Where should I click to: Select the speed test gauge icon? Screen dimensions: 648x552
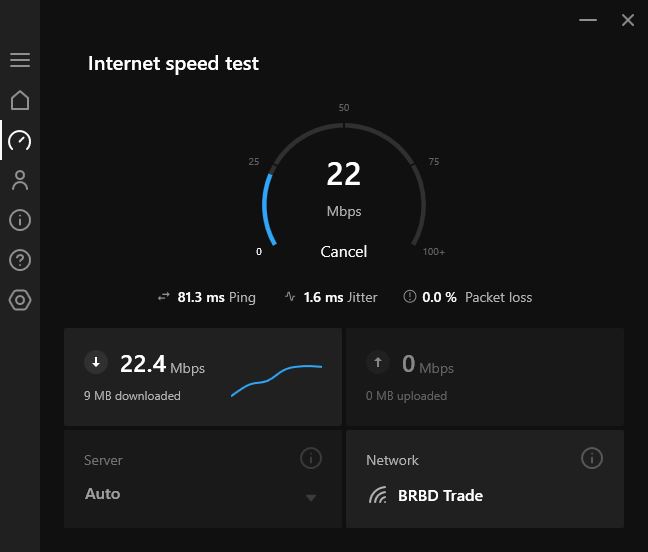20,140
